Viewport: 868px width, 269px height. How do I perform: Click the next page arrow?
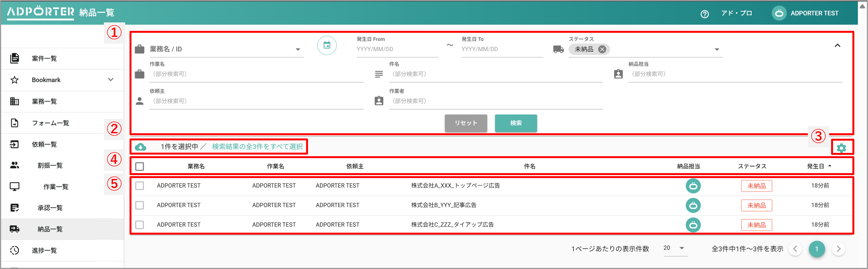(838, 249)
